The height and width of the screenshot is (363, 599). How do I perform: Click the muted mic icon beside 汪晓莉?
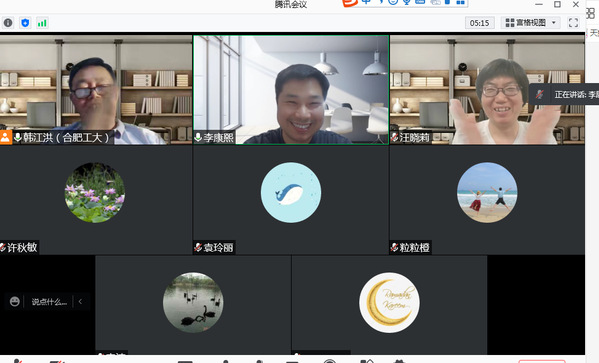point(395,137)
